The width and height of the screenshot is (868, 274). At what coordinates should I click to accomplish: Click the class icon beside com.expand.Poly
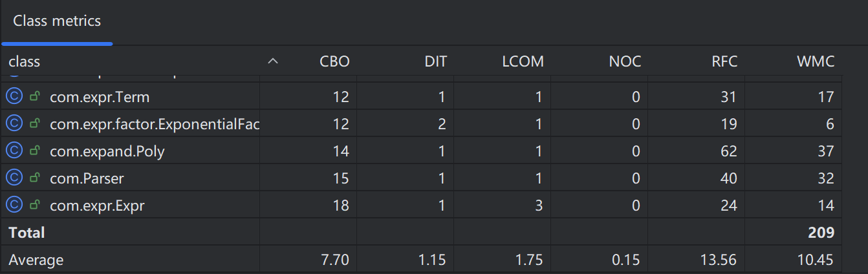[x=14, y=151]
